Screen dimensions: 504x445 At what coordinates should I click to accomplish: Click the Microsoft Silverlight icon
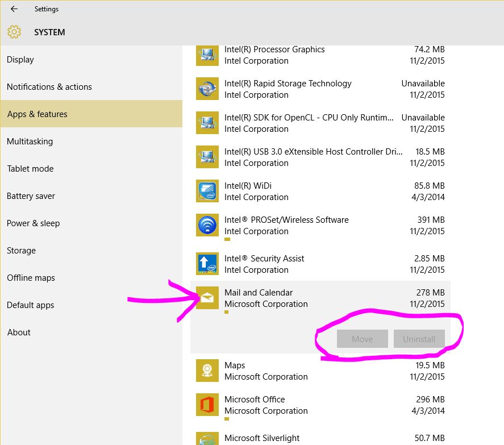pyautogui.click(x=207, y=439)
